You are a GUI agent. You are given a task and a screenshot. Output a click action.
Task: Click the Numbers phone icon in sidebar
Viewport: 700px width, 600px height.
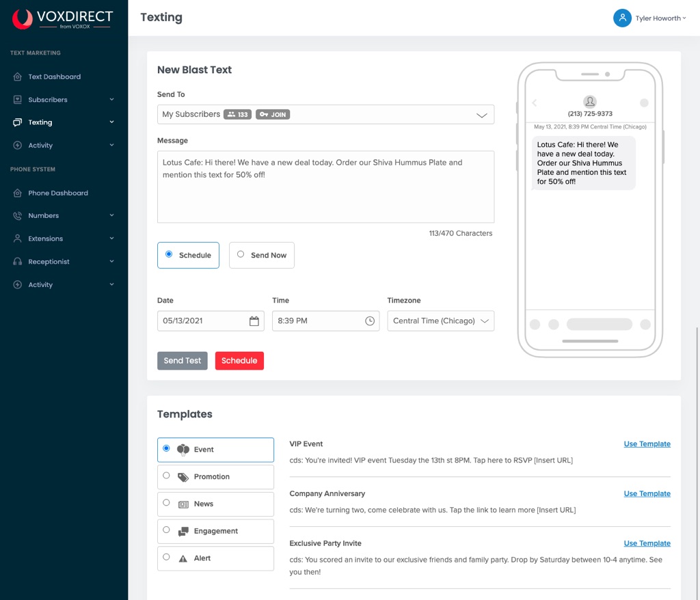(x=18, y=216)
